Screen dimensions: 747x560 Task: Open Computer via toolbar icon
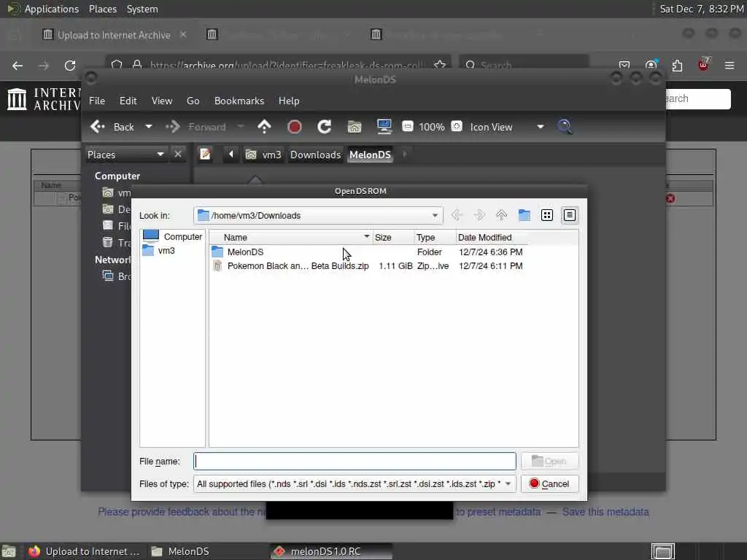384,127
